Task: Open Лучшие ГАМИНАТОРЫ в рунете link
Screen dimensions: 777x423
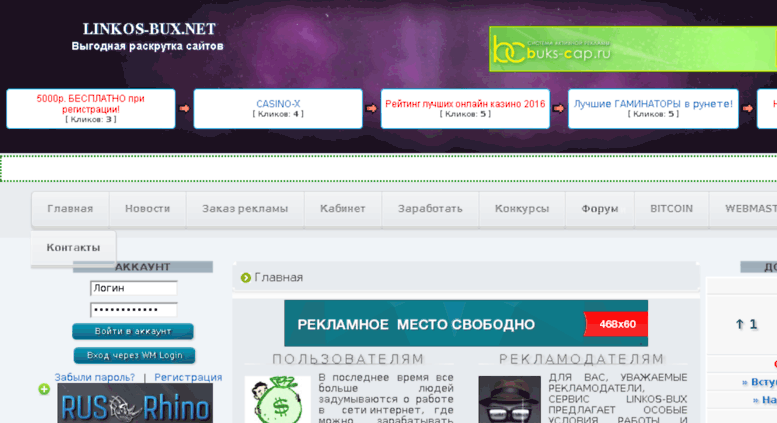Action: tap(653, 104)
